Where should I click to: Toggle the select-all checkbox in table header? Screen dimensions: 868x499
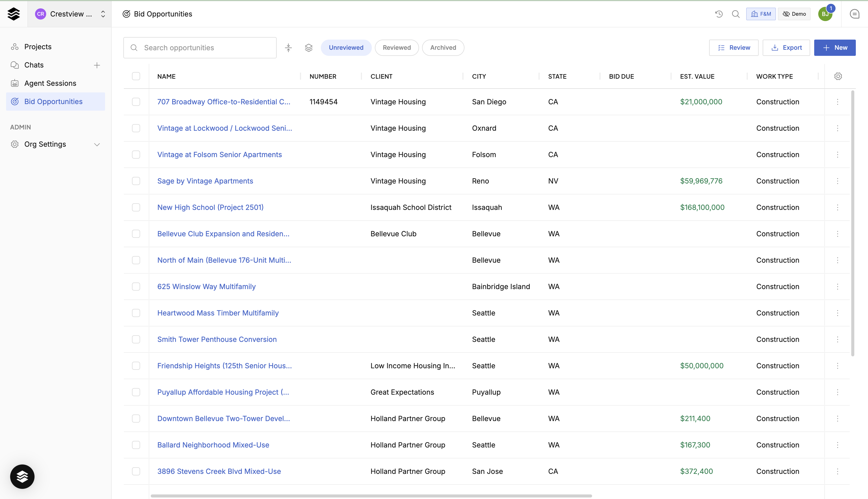tap(136, 76)
